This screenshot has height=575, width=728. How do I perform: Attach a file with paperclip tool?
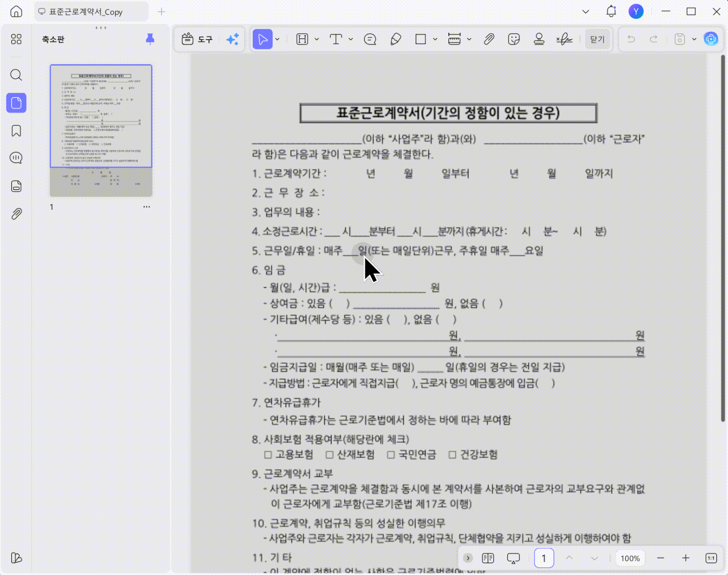point(489,40)
